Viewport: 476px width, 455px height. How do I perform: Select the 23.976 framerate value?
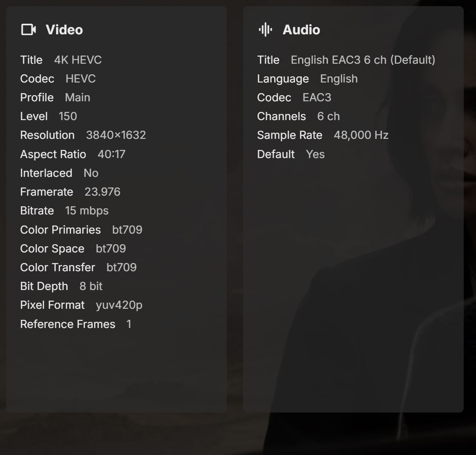coord(103,192)
